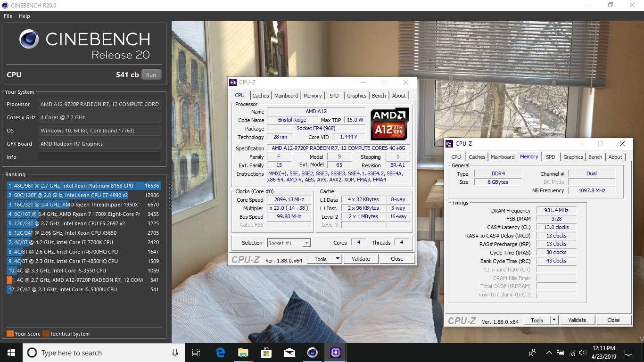Click Tools button in CPU window

point(321,259)
